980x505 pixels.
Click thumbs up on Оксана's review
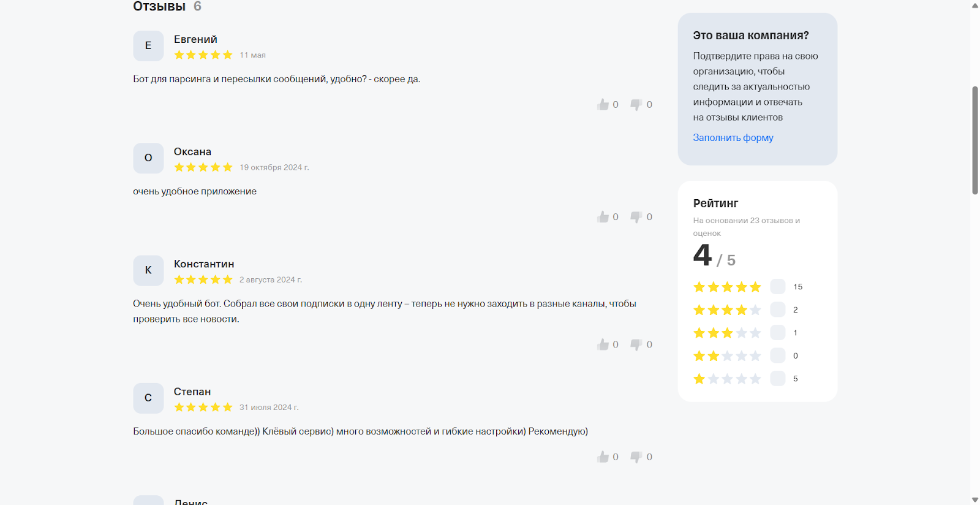[603, 216]
